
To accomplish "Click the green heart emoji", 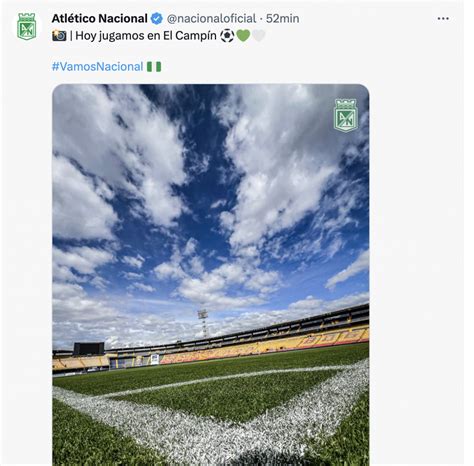I will click(x=243, y=36).
